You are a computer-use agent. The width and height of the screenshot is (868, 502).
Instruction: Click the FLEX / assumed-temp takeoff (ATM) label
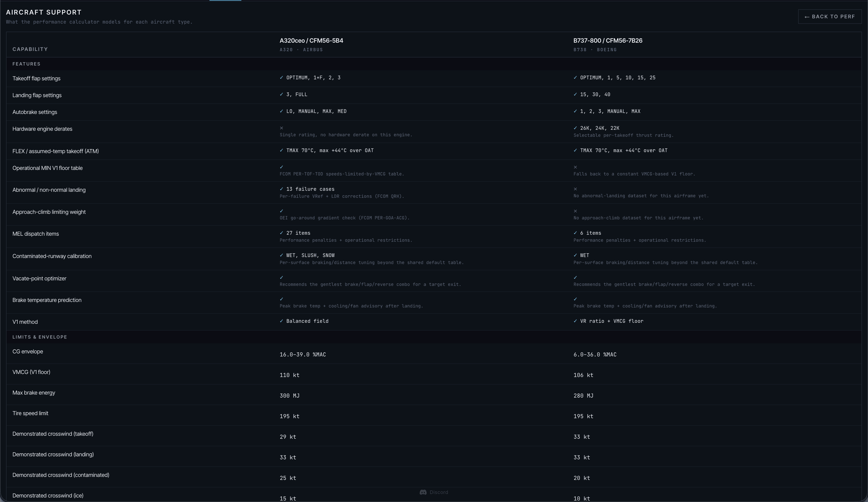pyautogui.click(x=56, y=151)
